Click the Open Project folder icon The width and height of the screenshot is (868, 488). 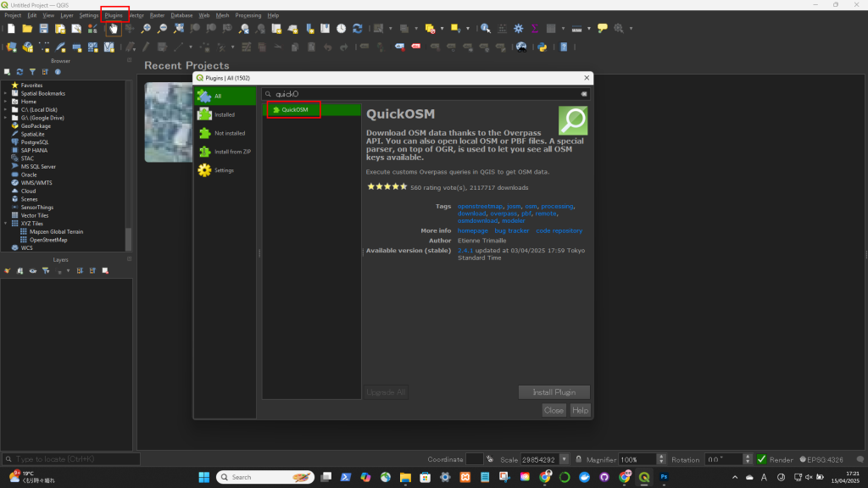click(27, 29)
